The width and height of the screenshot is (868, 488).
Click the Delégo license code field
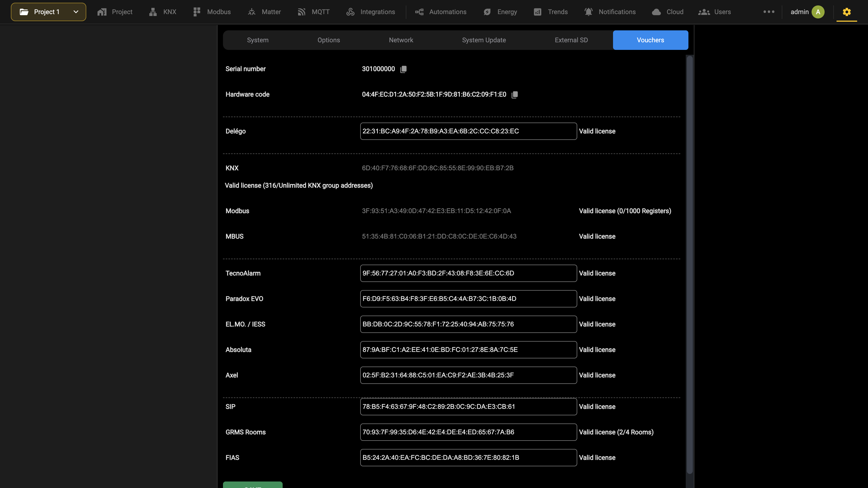[x=468, y=131]
